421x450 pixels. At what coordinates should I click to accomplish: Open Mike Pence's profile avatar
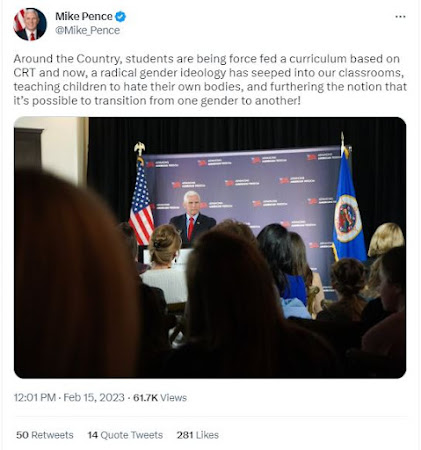pos(30,24)
